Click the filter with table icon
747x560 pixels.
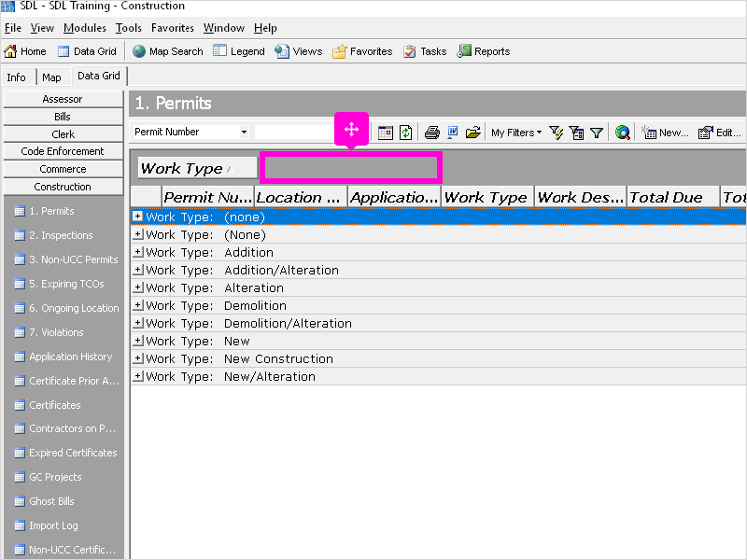point(576,133)
